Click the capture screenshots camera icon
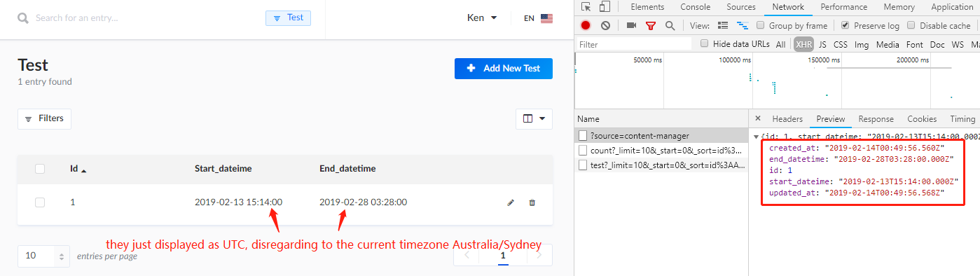This screenshot has height=276, width=980. (631, 25)
